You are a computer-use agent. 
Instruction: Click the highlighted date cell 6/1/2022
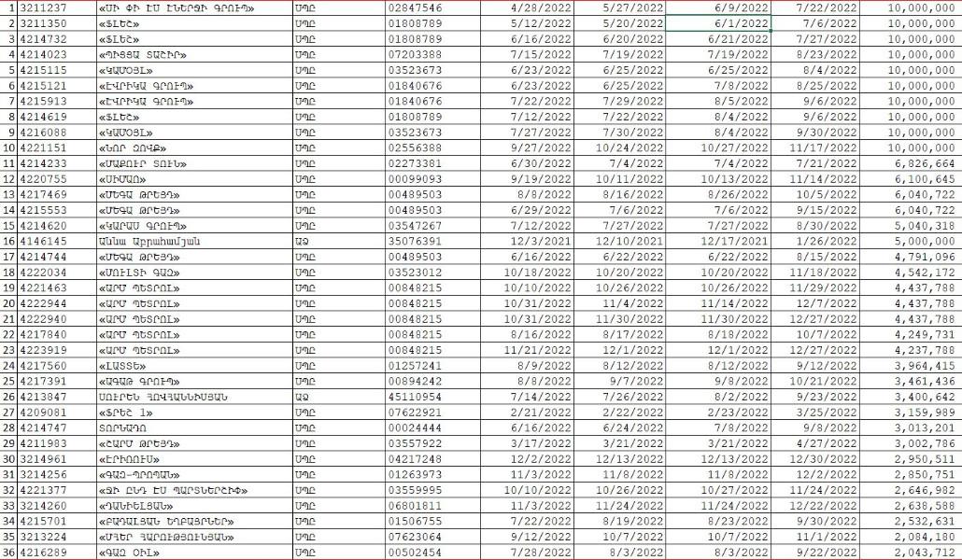pos(717,22)
